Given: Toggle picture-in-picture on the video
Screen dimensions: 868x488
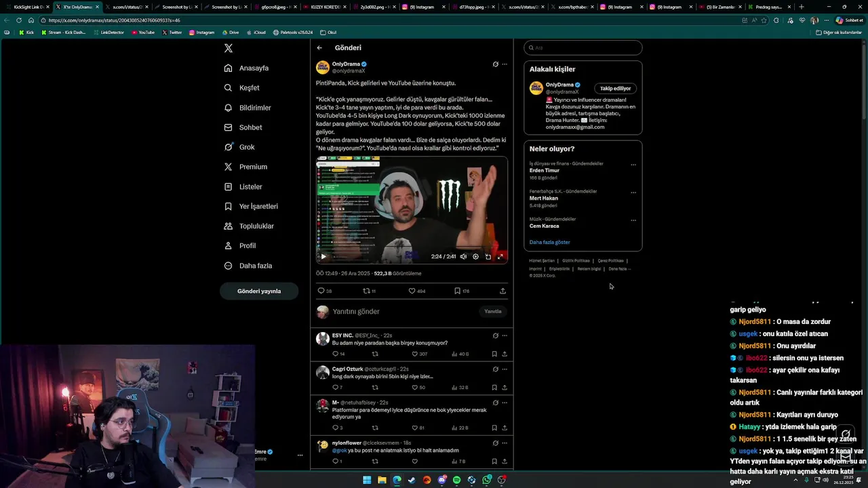Looking at the screenshot, I should coord(488,256).
